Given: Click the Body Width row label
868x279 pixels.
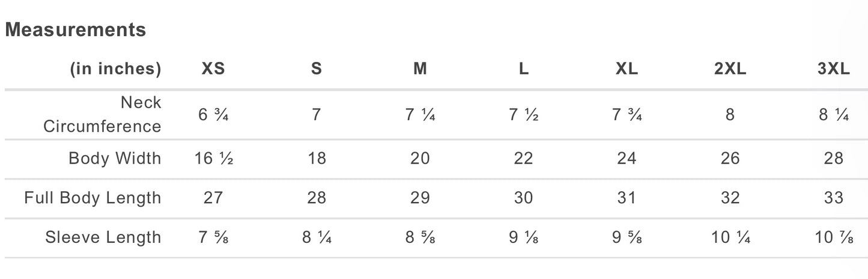Looking at the screenshot, I should (115, 159).
